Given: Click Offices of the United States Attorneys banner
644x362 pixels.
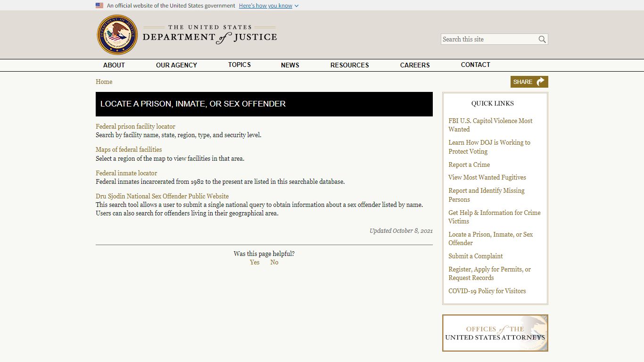Looking at the screenshot, I should [x=495, y=333].
